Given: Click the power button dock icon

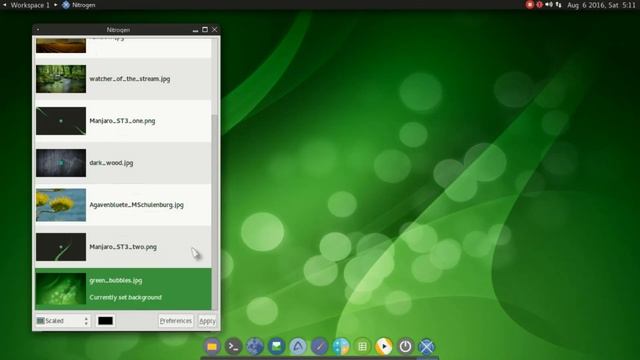Looking at the screenshot, I should point(405,347).
